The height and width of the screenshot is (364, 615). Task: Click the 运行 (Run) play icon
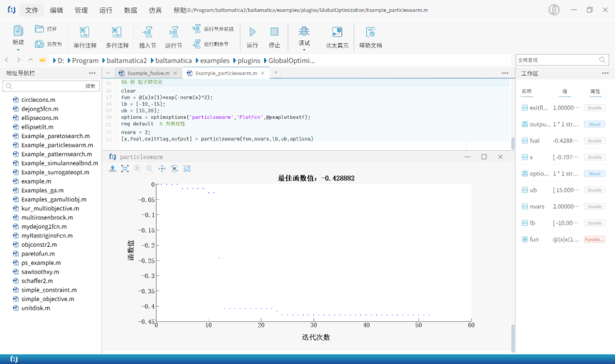252,32
